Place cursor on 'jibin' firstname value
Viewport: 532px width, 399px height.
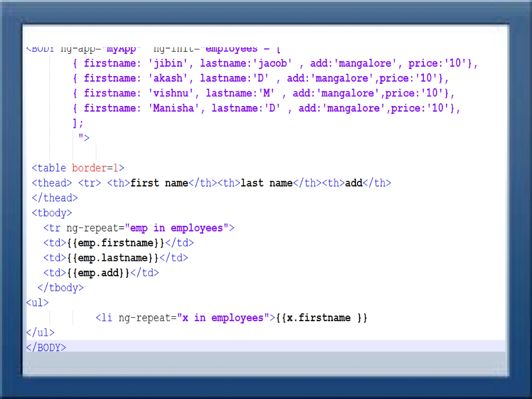[168, 63]
